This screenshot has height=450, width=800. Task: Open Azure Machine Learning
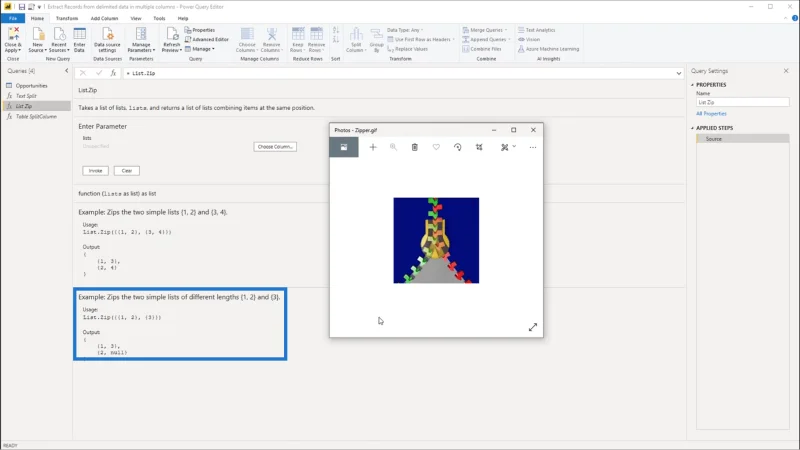pos(548,49)
